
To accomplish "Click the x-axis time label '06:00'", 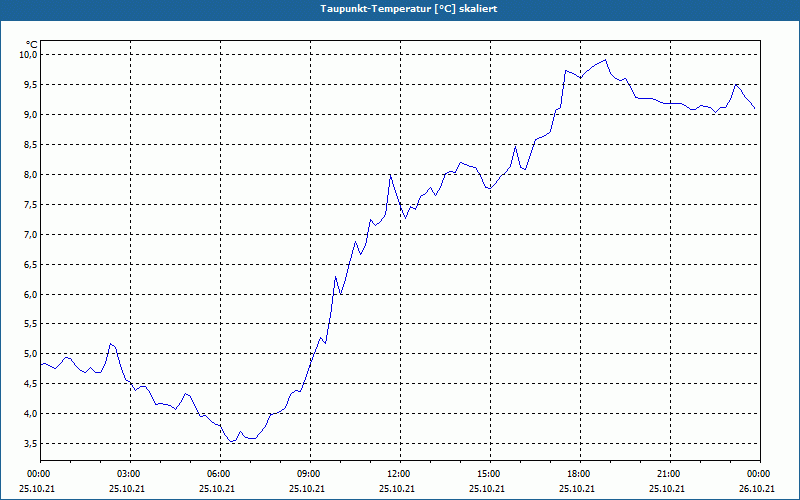I will click(220, 474).
